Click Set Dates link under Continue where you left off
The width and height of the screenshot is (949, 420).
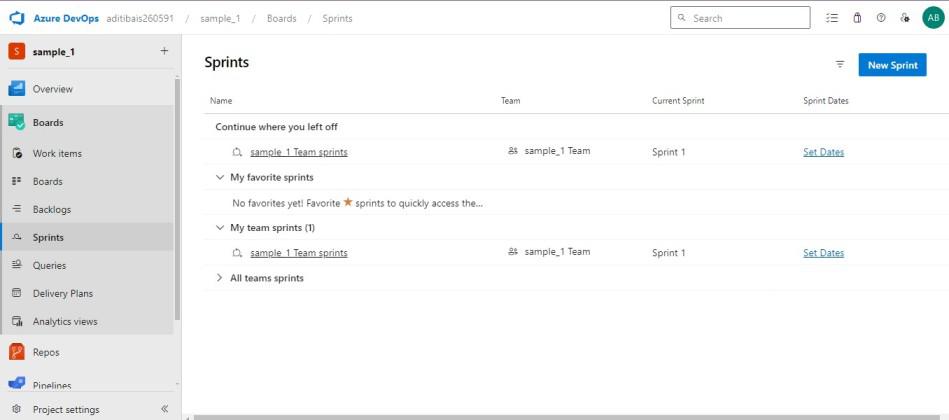823,152
